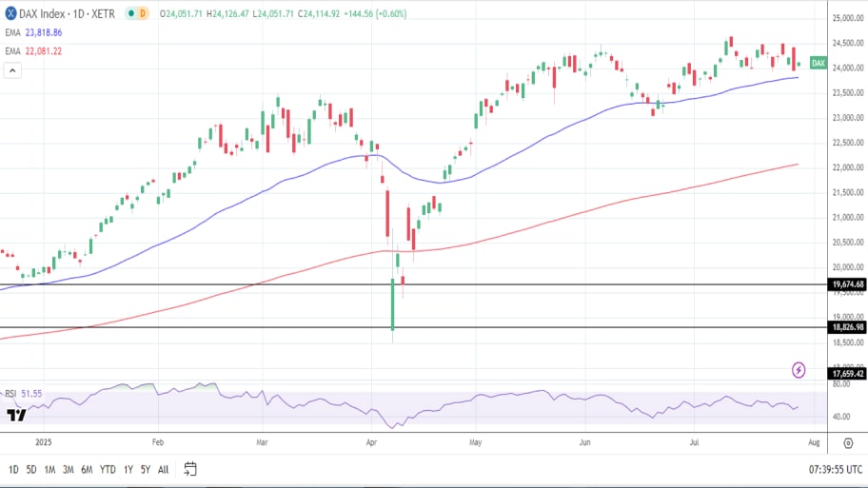Click the DAX Index symbol logo icon

pyautogui.click(x=10, y=13)
